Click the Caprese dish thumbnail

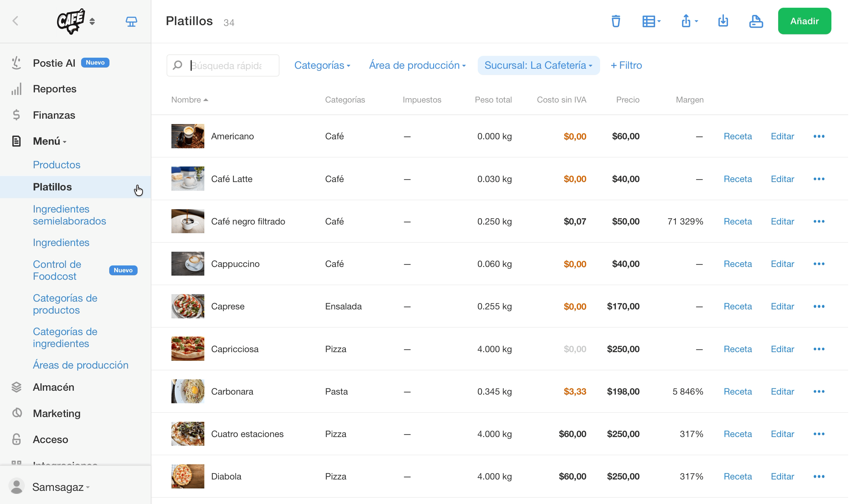click(188, 306)
